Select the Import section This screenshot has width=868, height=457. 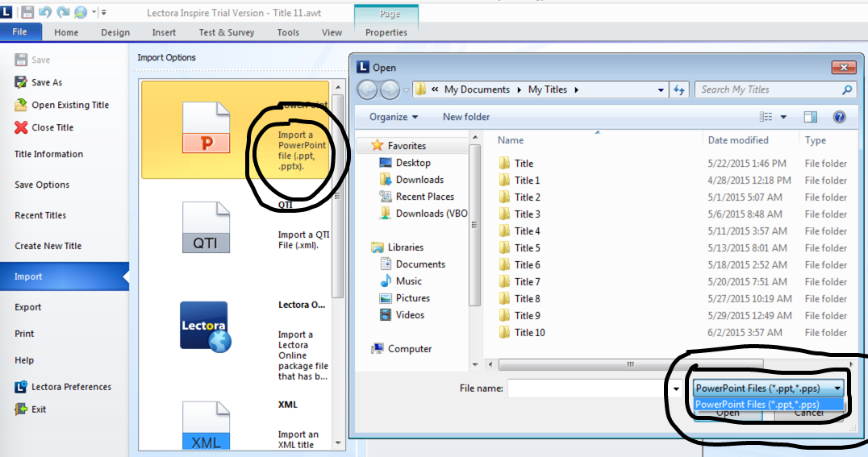65,276
